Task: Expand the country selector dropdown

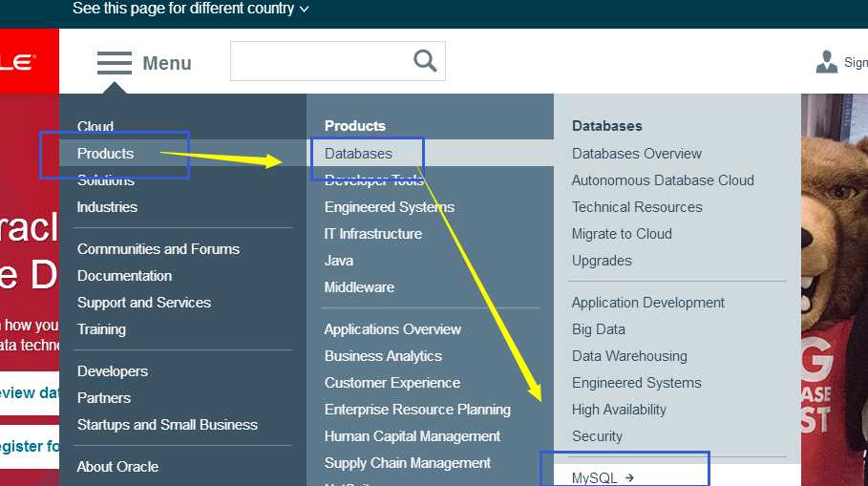Action: tap(190, 9)
